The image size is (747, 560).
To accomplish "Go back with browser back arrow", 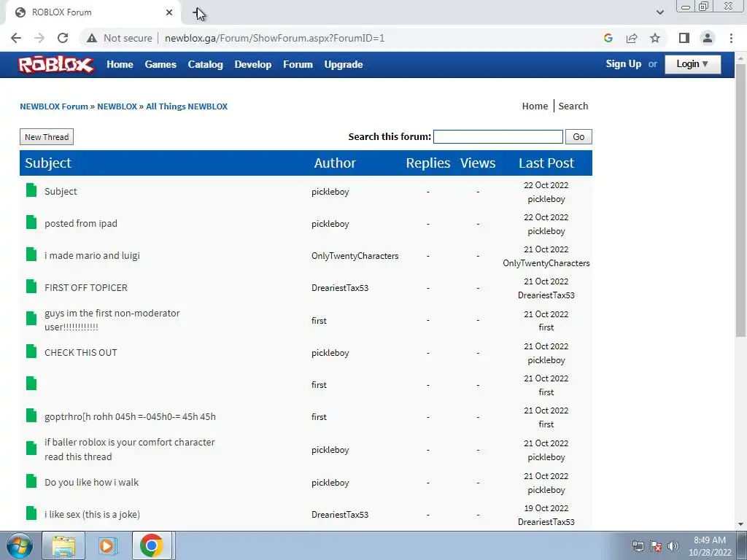I will click(16, 38).
